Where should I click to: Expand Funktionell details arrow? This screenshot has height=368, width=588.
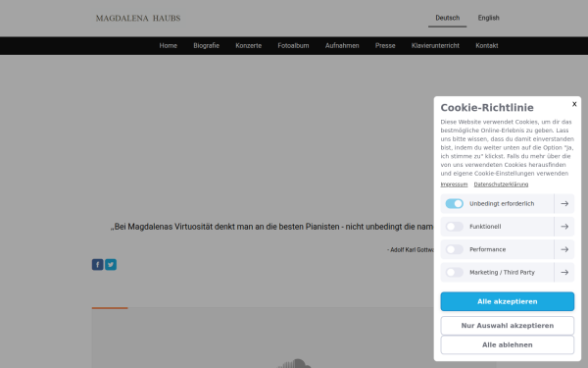(x=564, y=227)
